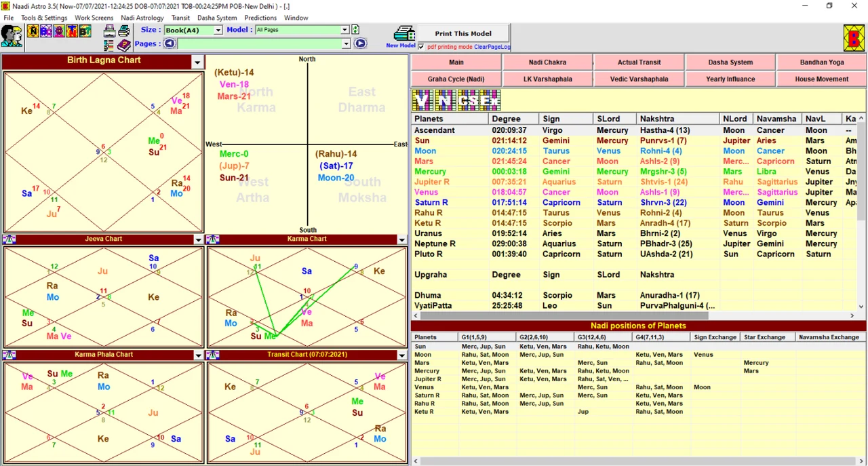Click the Main button
Image resolution: width=868 pixels, height=466 pixels.
coord(456,62)
